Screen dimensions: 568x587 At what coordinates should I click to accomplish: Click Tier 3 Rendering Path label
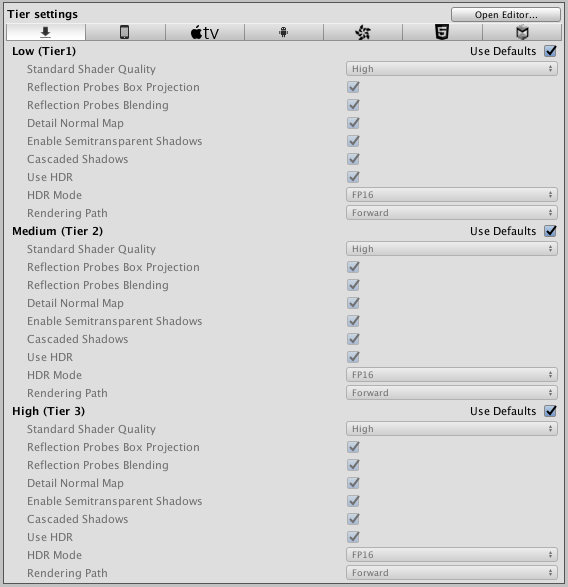(67, 573)
